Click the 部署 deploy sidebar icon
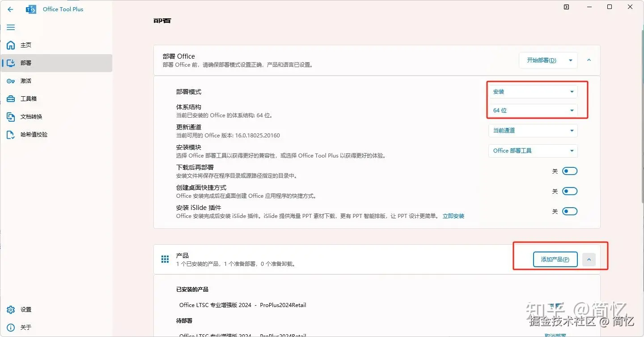The image size is (644, 337). pyautogui.click(x=11, y=63)
